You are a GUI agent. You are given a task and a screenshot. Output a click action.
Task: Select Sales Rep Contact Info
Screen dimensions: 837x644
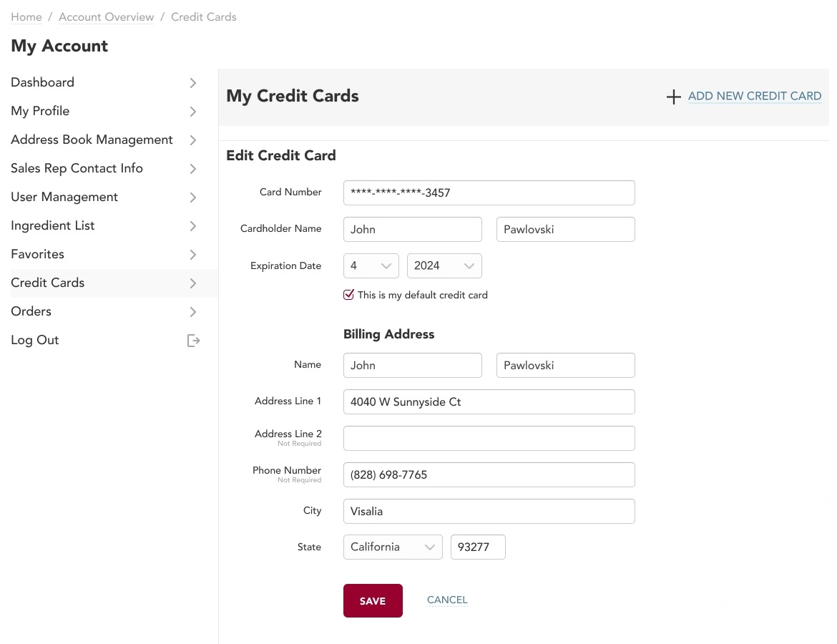(77, 168)
